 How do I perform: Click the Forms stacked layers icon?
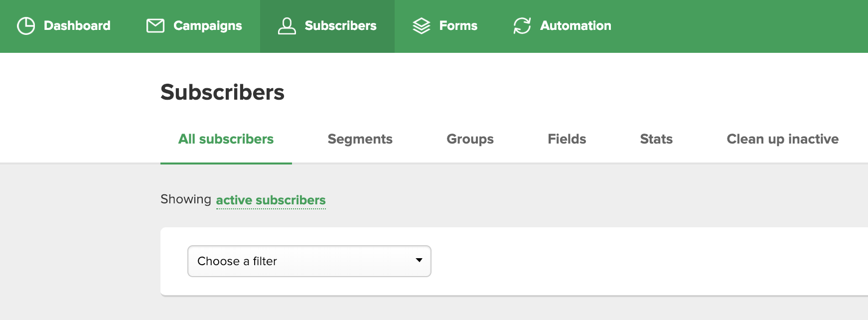[422, 26]
